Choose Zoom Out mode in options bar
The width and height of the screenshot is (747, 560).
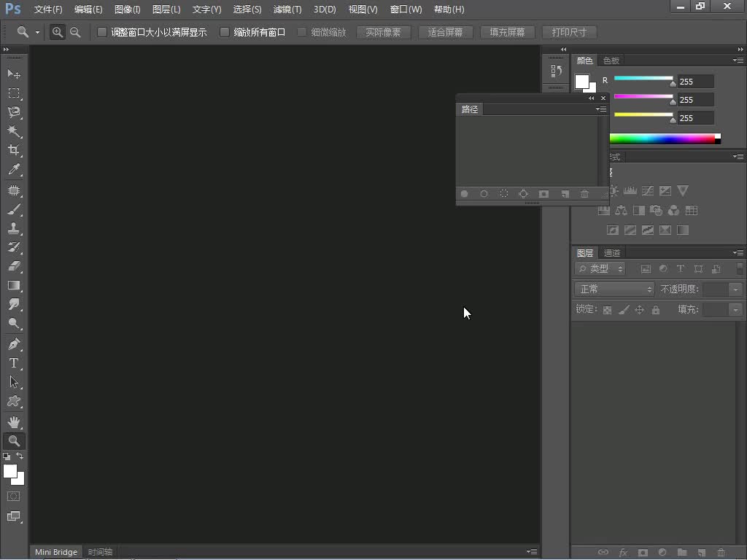[75, 32]
